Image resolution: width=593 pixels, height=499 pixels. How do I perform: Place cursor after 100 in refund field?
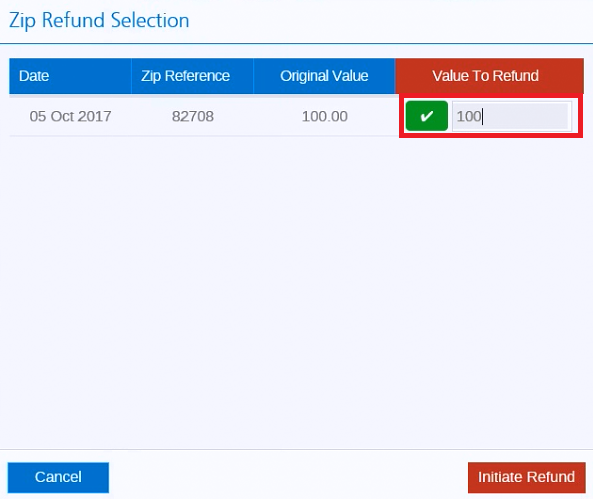pos(482,116)
